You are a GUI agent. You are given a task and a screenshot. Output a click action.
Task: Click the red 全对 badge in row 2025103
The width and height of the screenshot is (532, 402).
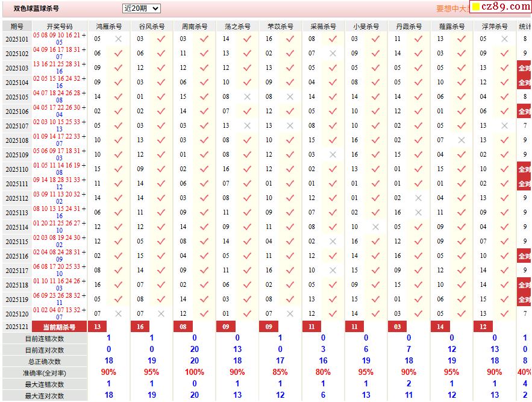(524, 68)
